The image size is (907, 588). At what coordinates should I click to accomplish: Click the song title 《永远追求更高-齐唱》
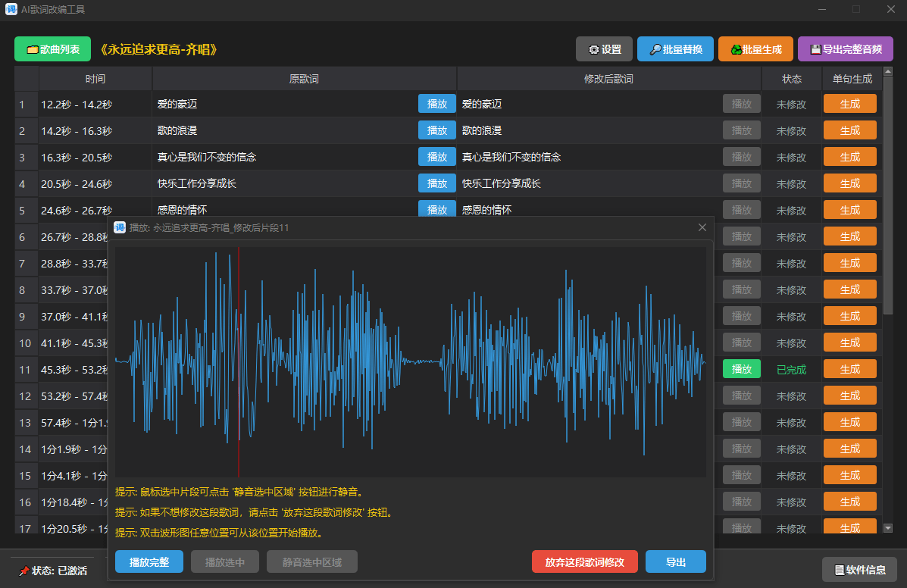[158, 50]
